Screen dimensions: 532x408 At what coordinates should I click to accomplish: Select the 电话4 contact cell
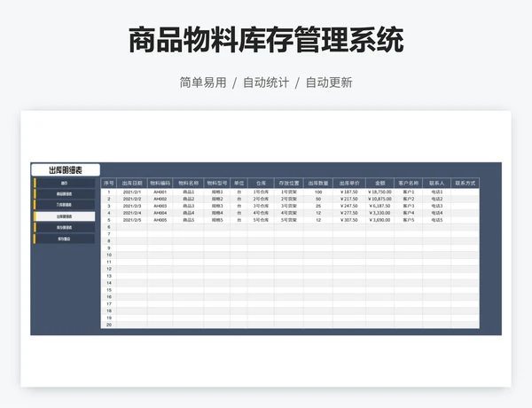point(436,213)
